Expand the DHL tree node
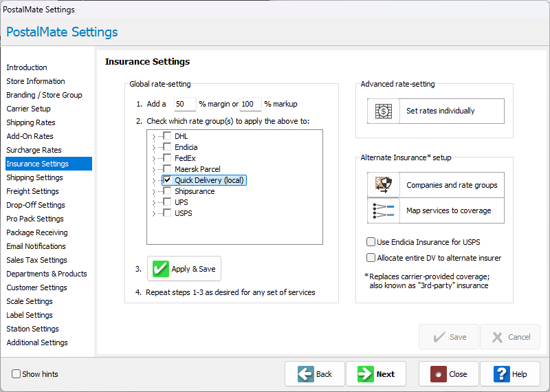This screenshot has width=550, height=392. tap(153, 136)
